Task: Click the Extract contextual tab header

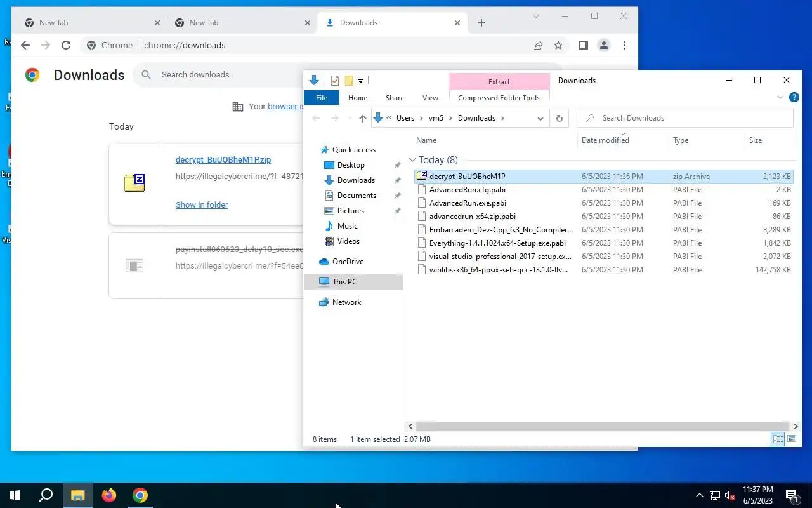Action: pyautogui.click(x=499, y=82)
